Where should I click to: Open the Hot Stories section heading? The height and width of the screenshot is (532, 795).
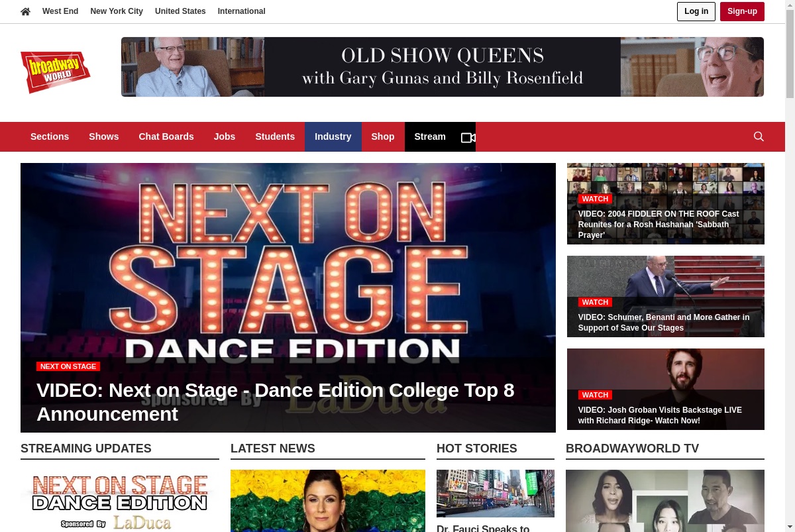coord(477,449)
